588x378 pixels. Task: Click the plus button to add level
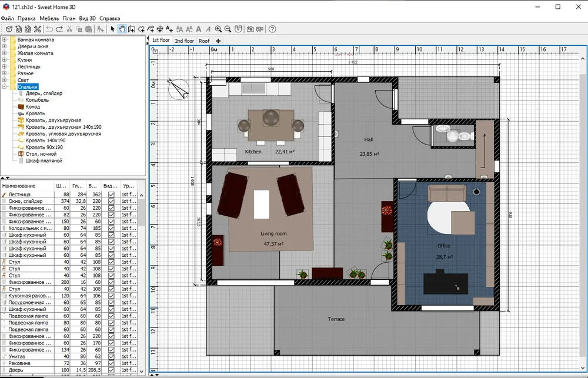pos(218,41)
